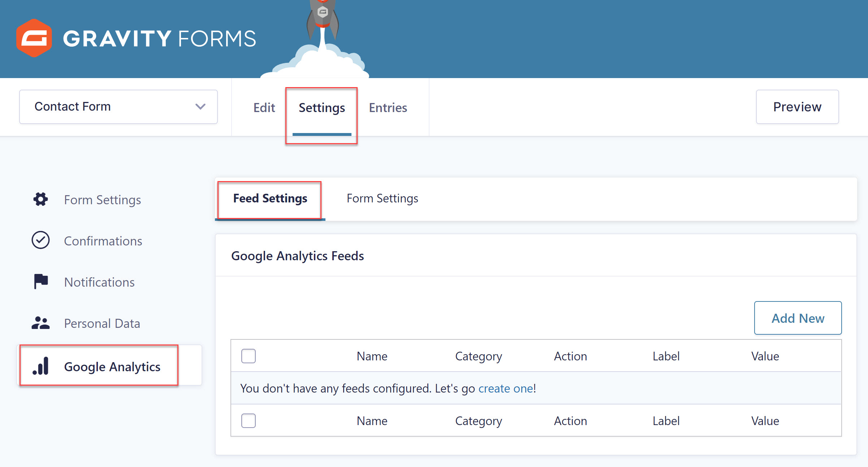Image resolution: width=868 pixels, height=467 pixels.
Task: Click the Category column header at top
Action: [479, 356]
